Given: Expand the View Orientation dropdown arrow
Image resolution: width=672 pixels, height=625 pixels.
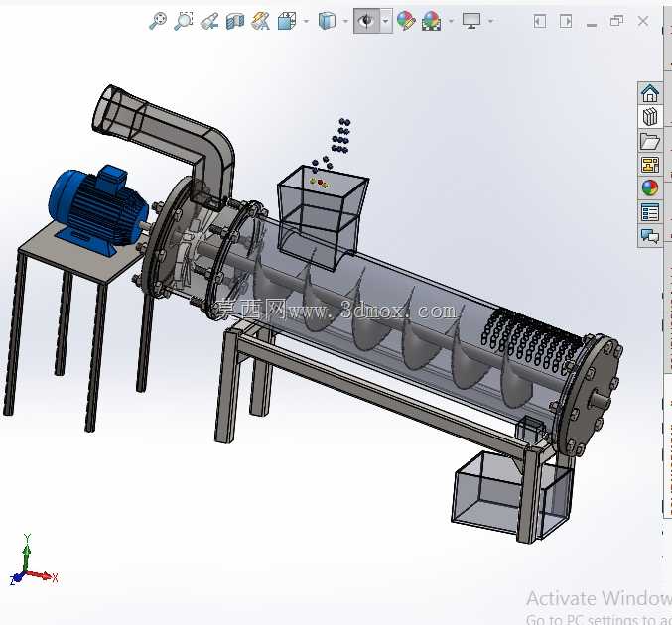Looking at the screenshot, I should pos(306,21).
